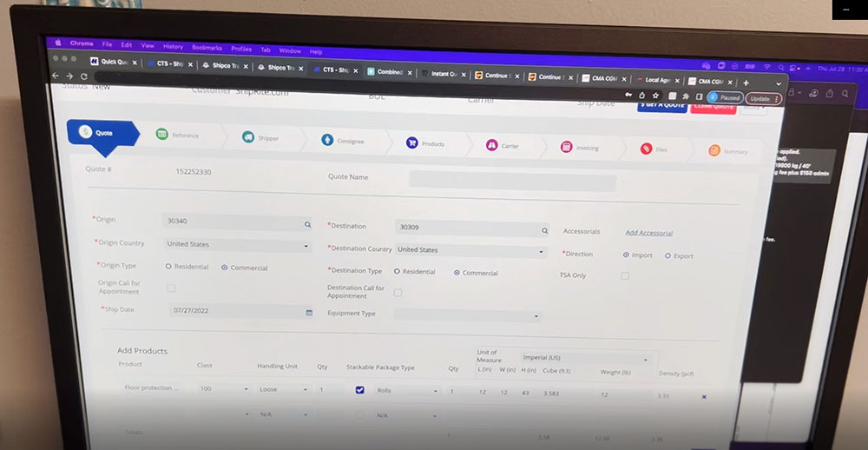Enable the TSA Only checkbox
The image size is (868, 450).
pyautogui.click(x=625, y=275)
